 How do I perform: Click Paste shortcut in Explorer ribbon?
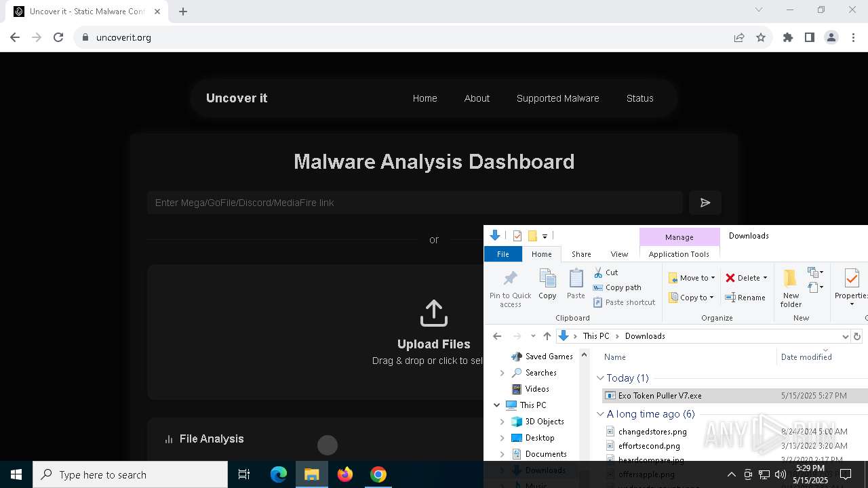624,302
